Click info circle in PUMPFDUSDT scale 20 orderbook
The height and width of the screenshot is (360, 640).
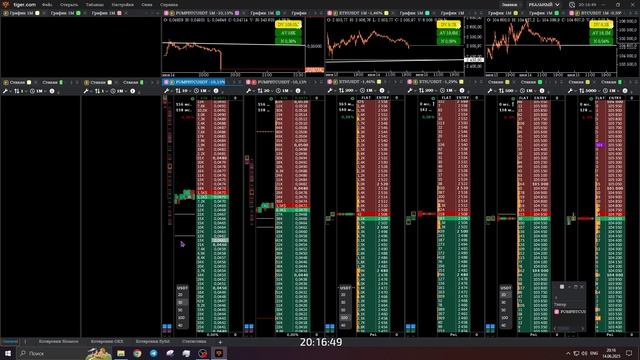298,91
